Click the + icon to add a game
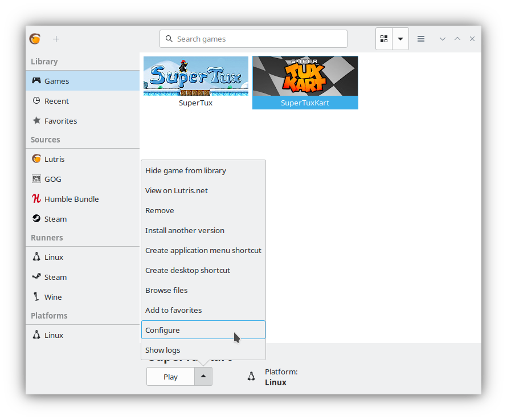The width and height of the screenshot is (507, 420). click(x=56, y=39)
